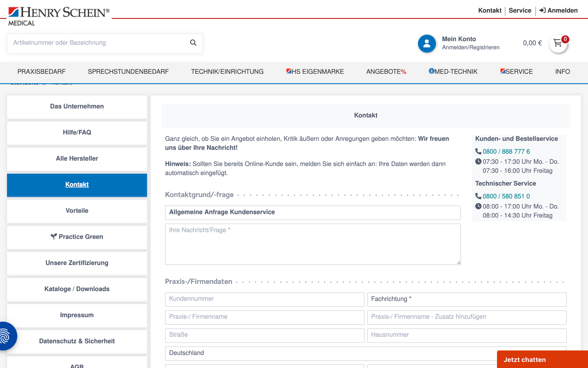Click Anmelden login link in top bar
The image size is (588, 368).
(x=558, y=11)
